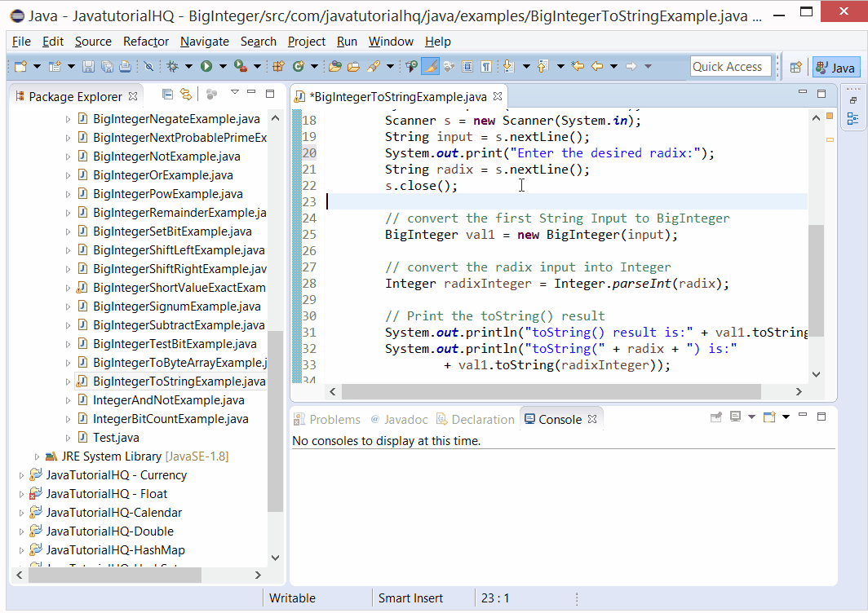Open the Navigate menu
This screenshot has height=613, width=868.
tap(204, 42)
